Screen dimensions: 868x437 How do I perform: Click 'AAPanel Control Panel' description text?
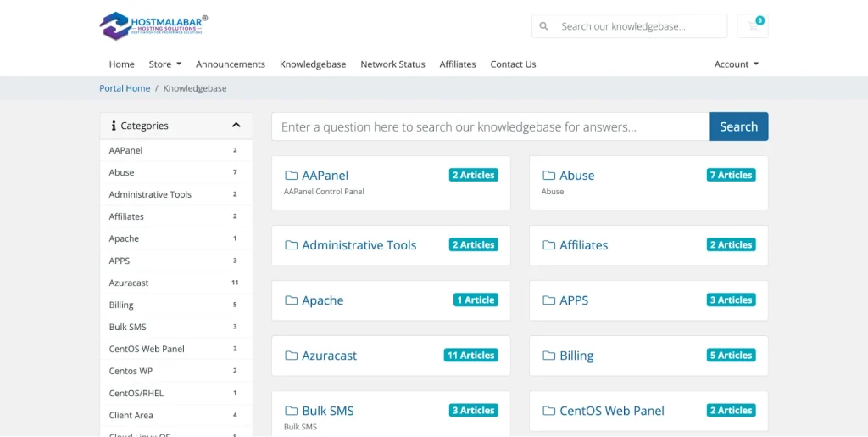(x=324, y=192)
